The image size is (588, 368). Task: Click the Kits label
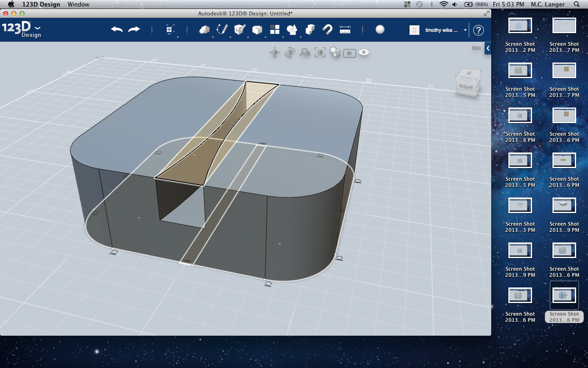click(476, 48)
